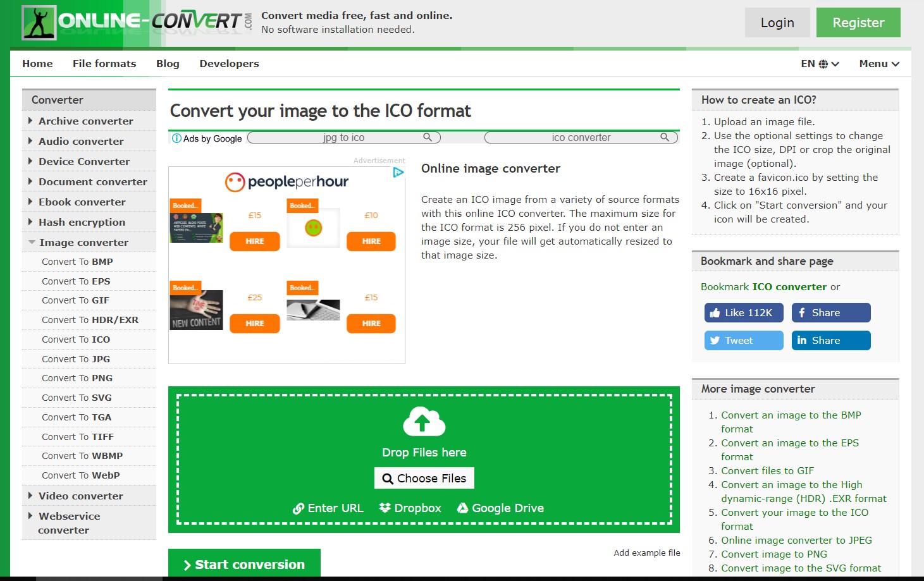The height and width of the screenshot is (581, 924).
Task: Expand the Document converter section
Action: coord(89,181)
